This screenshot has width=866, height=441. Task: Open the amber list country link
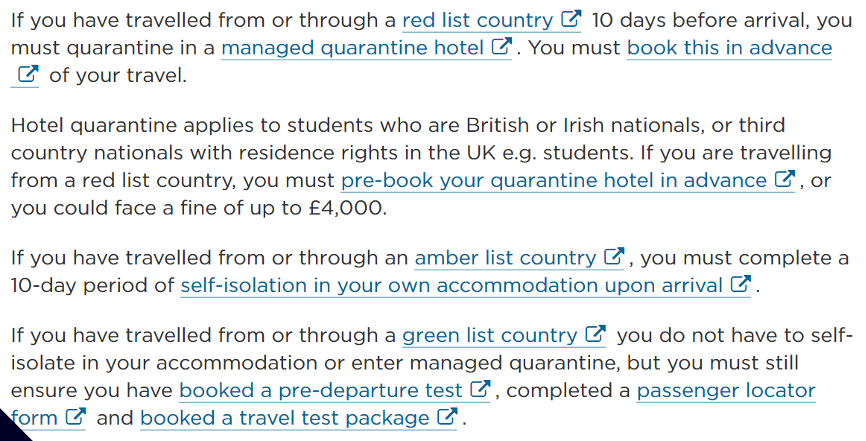(505, 258)
